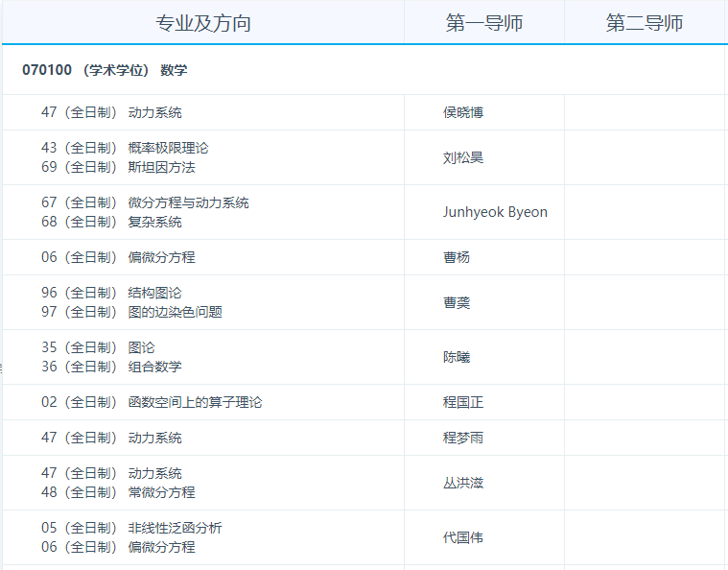Select the 组合数学 direction entry
Viewport: 728px width, 570px height.
tap(154, 367)
